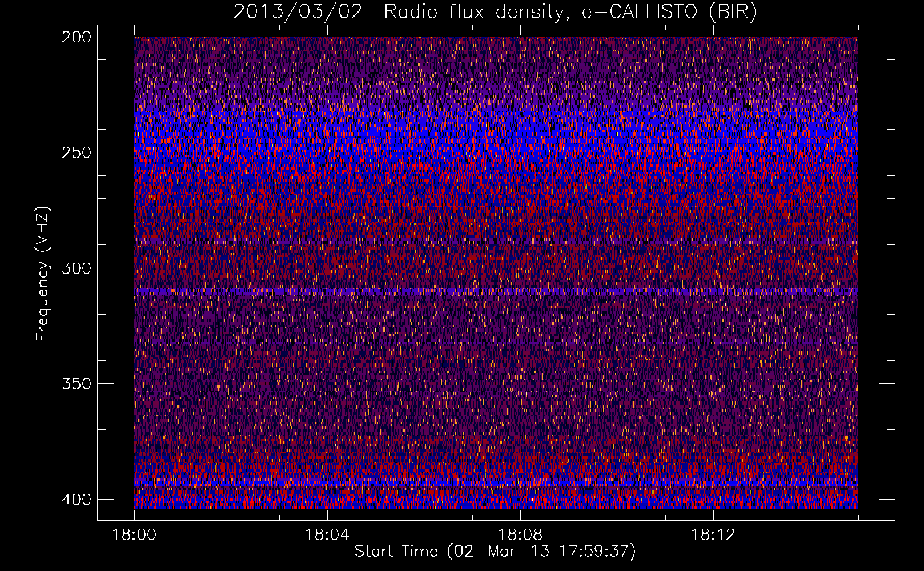This screenshot has width=924, height=571.
Task: Click the 350 frequency tick label
Action: click(76, 384)
